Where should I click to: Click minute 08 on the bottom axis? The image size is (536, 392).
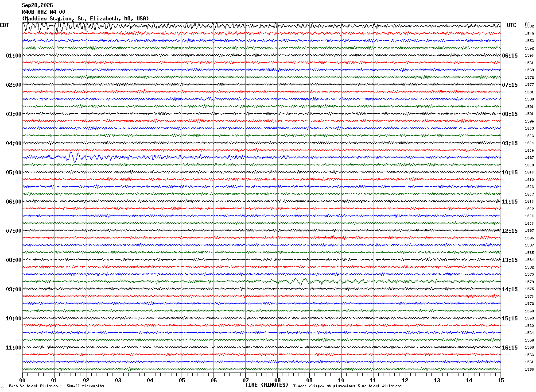click(277, 380)
